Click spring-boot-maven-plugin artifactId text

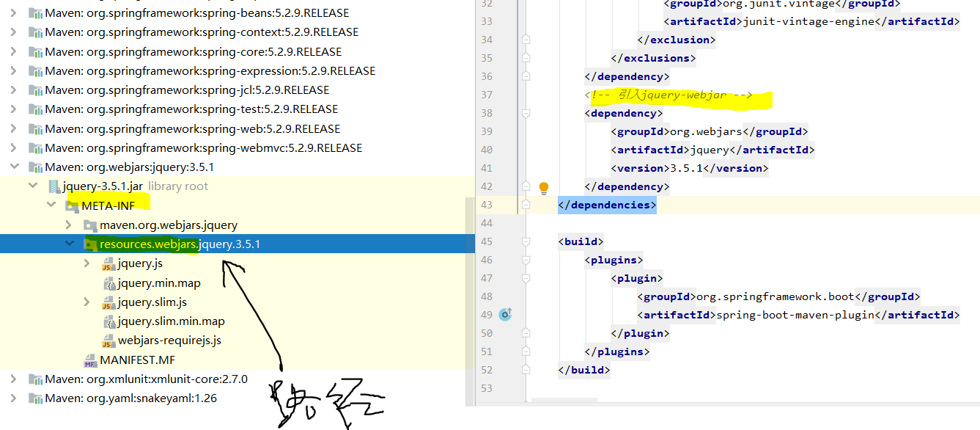click(795, 315)
